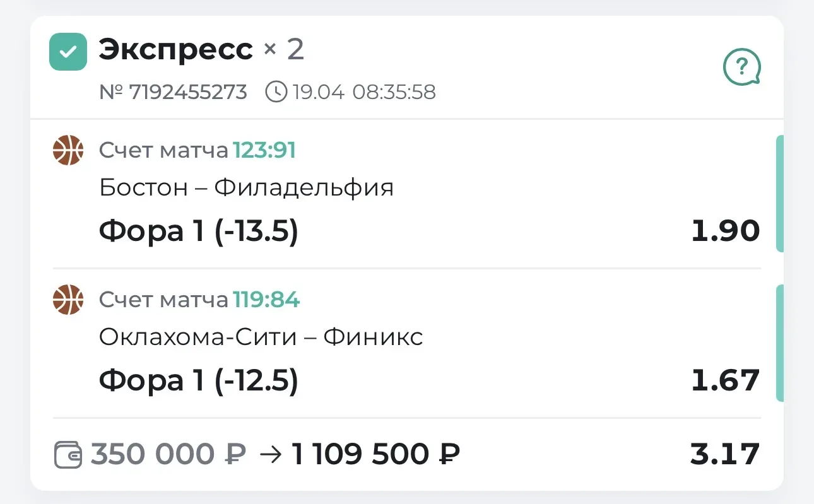
Task: Click the 350 000 ₽ stake amount
Action: coord(168,454)
